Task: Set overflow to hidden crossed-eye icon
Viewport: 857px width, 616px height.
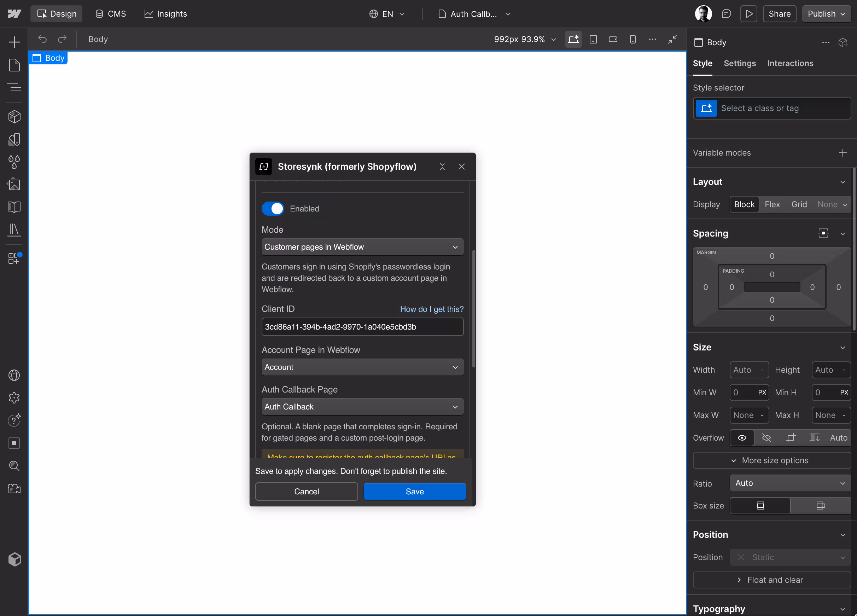Action: pyautogui.click(x=766, y=438)
